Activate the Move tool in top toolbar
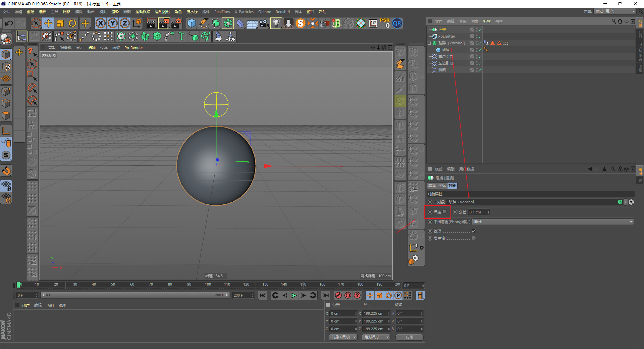The image size is (644, 349). (x=48, y=23)
